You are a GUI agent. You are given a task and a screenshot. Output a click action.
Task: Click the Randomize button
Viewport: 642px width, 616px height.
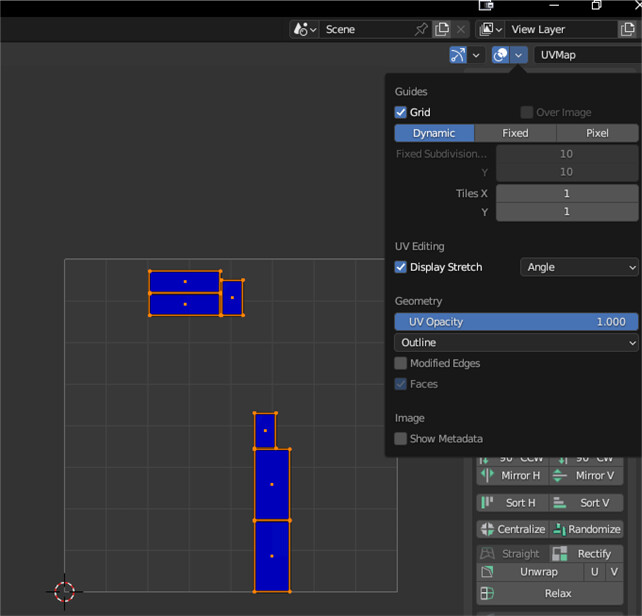click(586, 529)
